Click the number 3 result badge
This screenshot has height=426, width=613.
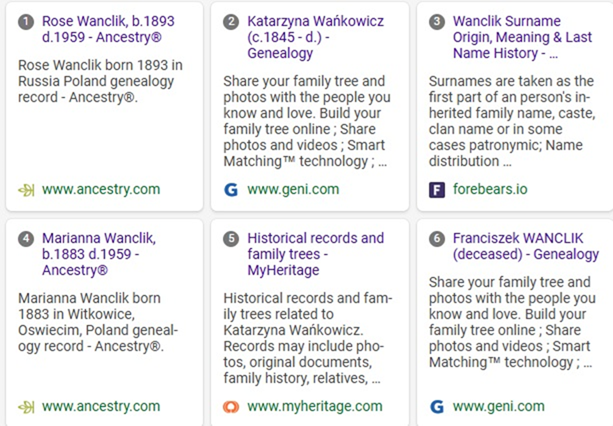point(437,21)
